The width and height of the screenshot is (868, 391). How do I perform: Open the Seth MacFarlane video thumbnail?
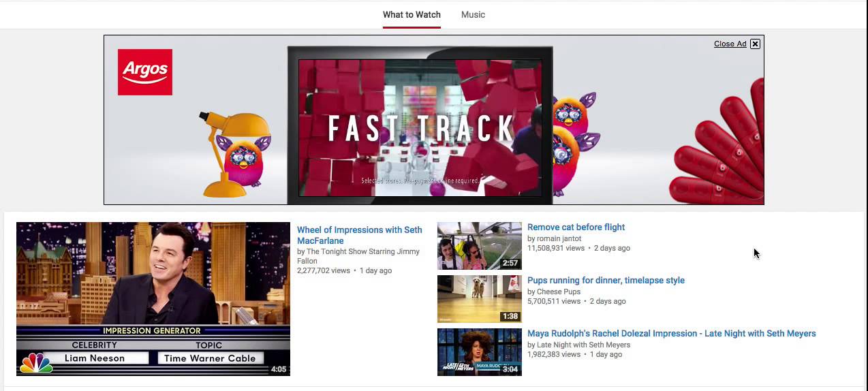[153, 299]
